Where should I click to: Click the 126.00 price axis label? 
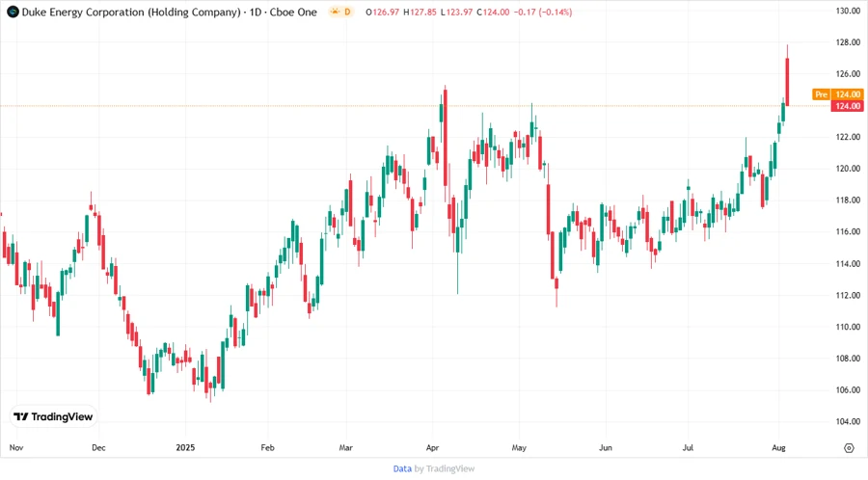848,73
